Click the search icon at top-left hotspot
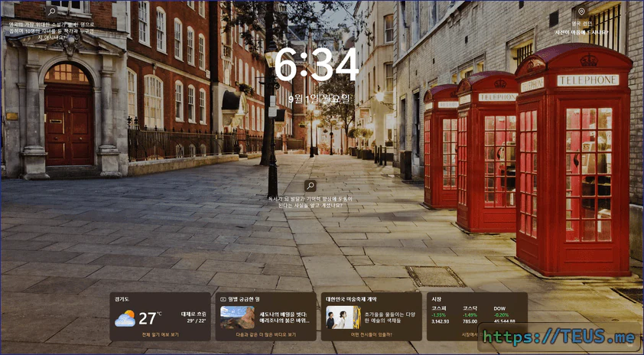644x355 pixels. [x=51, y=11]
